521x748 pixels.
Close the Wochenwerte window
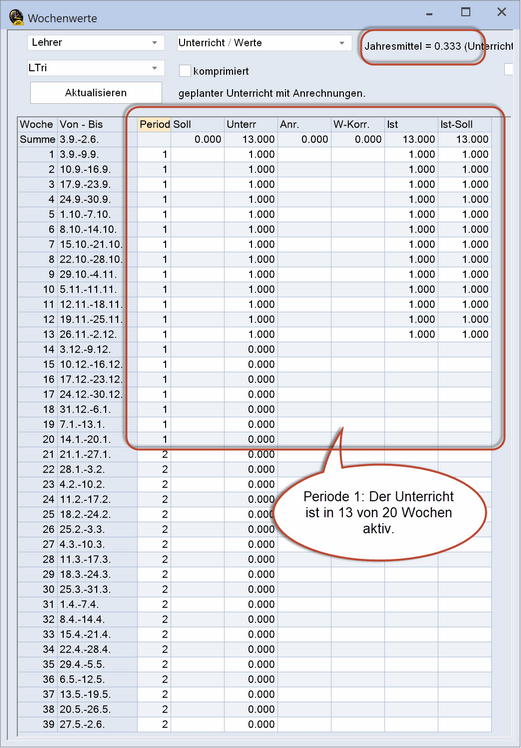[x=501, y=12]
